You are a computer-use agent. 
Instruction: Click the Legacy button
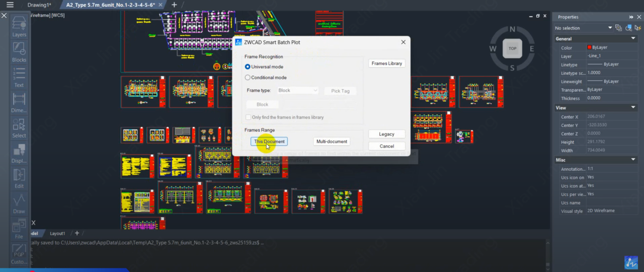pos(387,134)
